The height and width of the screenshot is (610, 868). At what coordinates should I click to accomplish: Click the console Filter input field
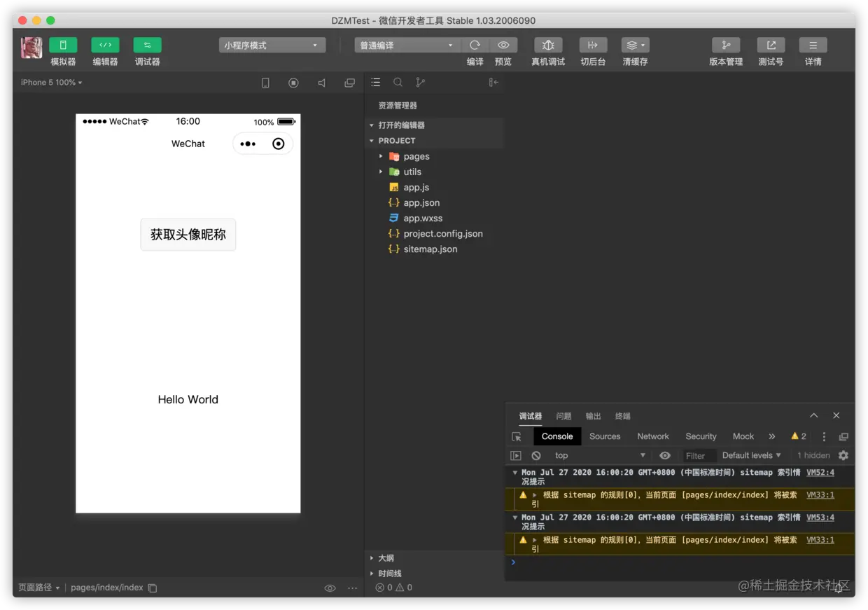698,455
